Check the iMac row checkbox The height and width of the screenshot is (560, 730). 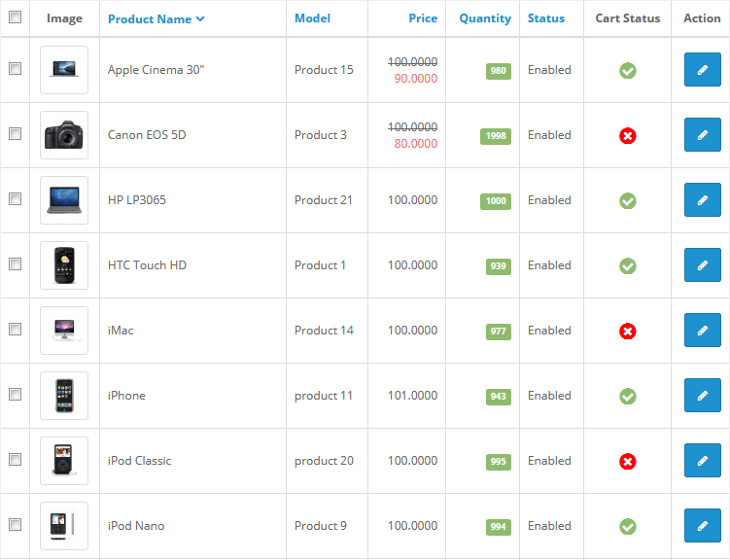pyautogui.click(x=15, y=330)
